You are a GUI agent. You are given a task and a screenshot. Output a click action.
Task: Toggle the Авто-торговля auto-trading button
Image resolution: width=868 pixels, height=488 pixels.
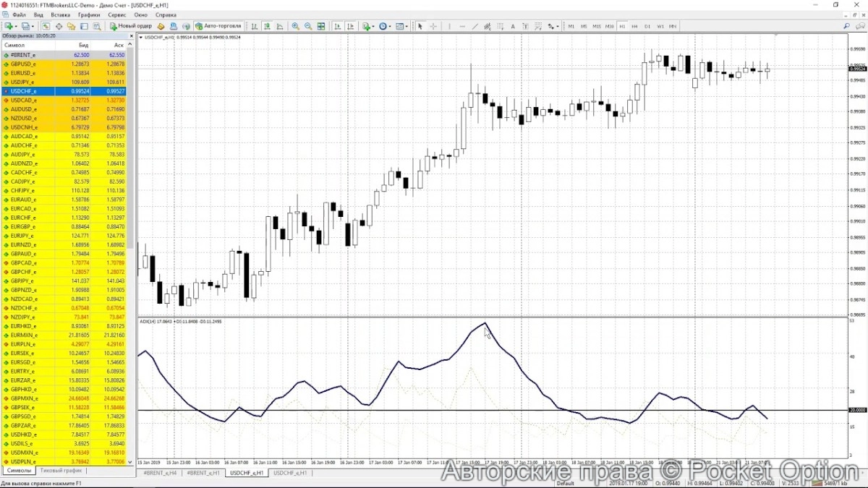coord(218,26)
